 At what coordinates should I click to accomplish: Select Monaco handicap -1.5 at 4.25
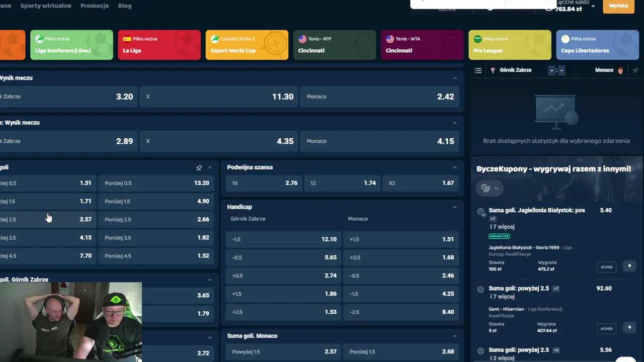coord(401,294)
